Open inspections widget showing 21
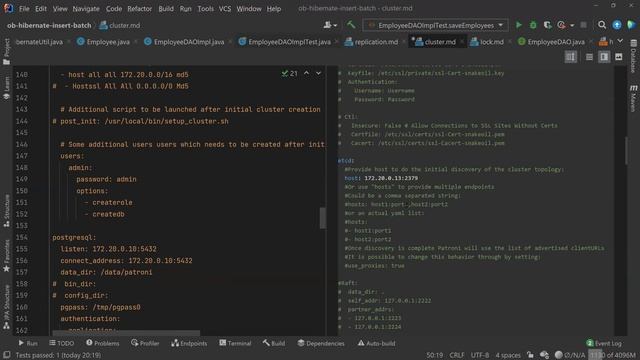The width and height of the screenshot is (640, 360). (x=290, y=73)
